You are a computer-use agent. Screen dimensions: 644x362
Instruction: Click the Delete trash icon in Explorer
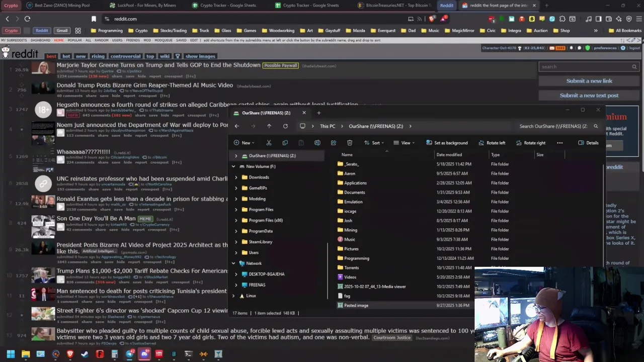tap(350, 143)
